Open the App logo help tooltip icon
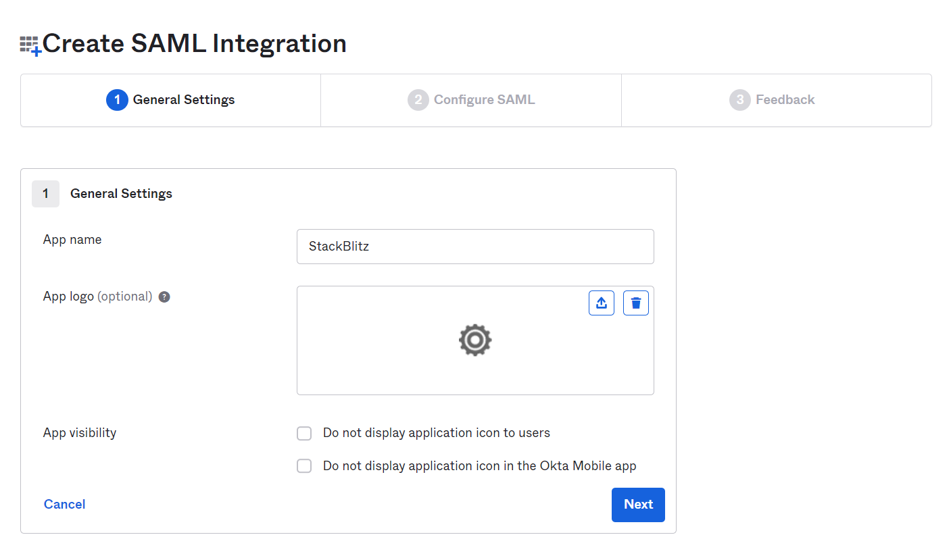This screenshot has height=560, width=951. [x=164, y=297]
